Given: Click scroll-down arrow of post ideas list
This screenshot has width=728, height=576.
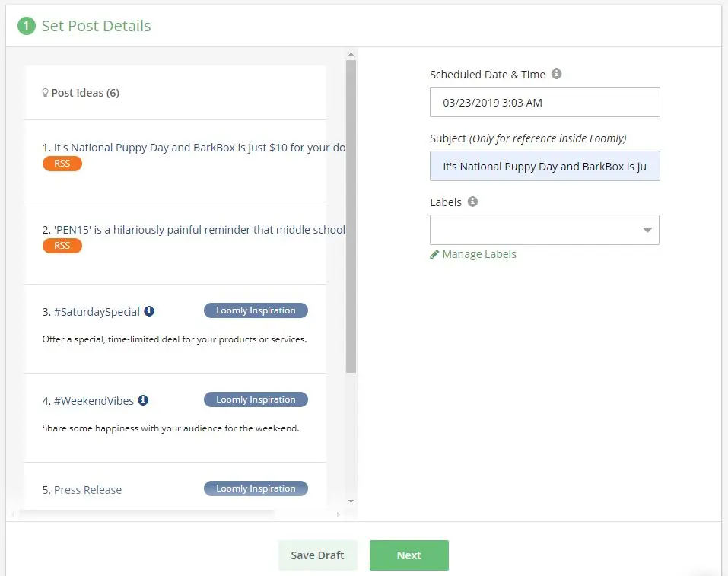Looking at the screenshot, I should click(351, 501).
